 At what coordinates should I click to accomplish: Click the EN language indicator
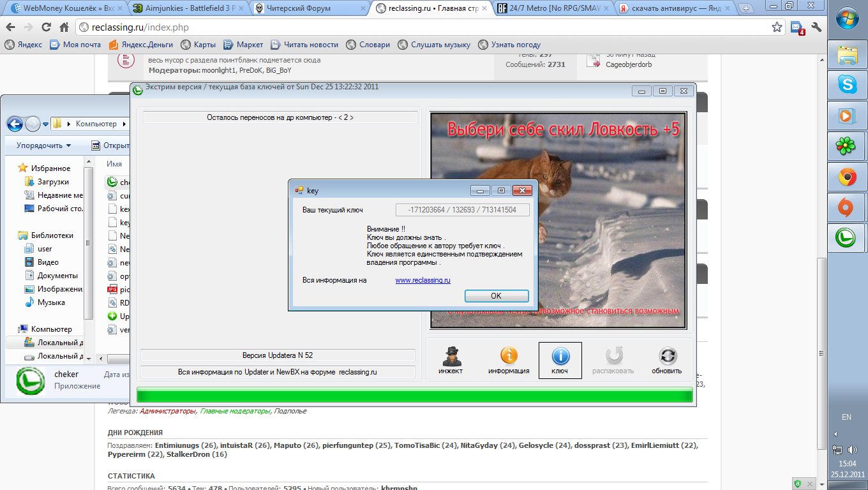846,417
